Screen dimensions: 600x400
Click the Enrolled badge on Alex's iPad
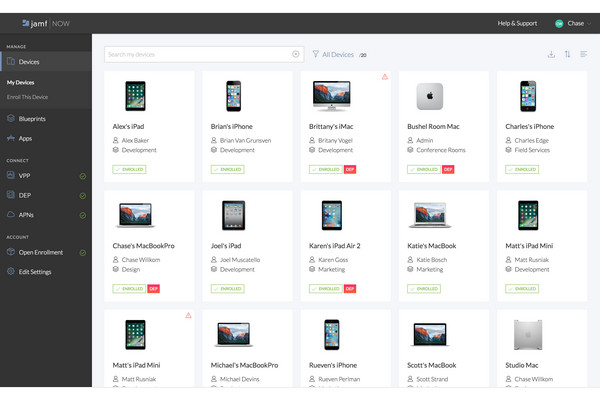coord(129,169)
